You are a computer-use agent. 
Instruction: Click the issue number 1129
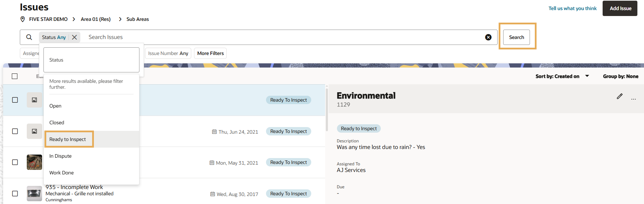[x=343, y=105]
